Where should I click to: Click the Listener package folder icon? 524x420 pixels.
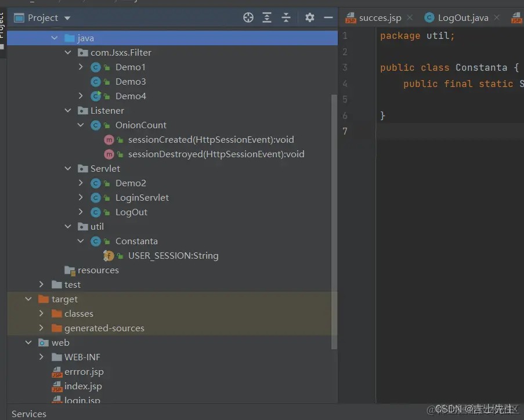(83, 110)
